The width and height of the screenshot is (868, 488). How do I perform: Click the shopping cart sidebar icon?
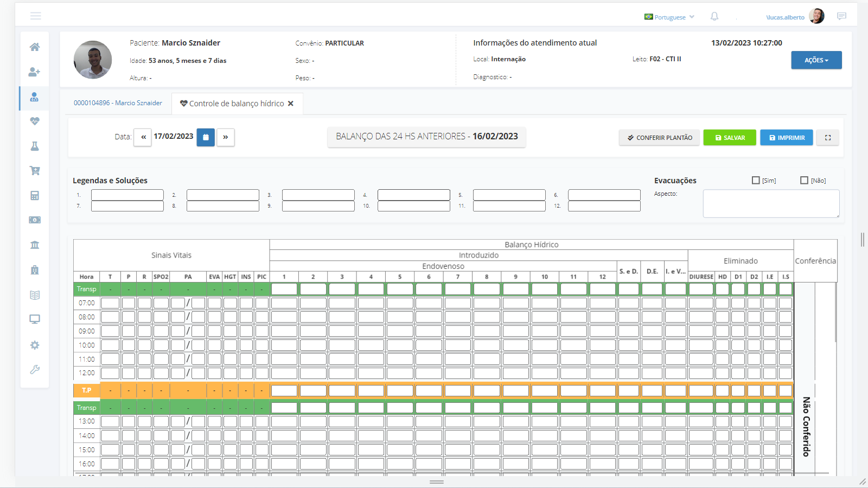pos(35,171)
